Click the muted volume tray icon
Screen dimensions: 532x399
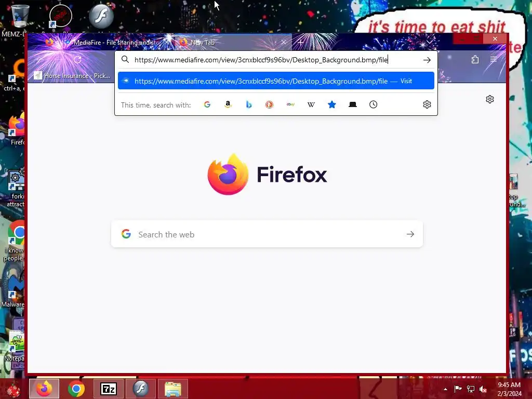483,389
